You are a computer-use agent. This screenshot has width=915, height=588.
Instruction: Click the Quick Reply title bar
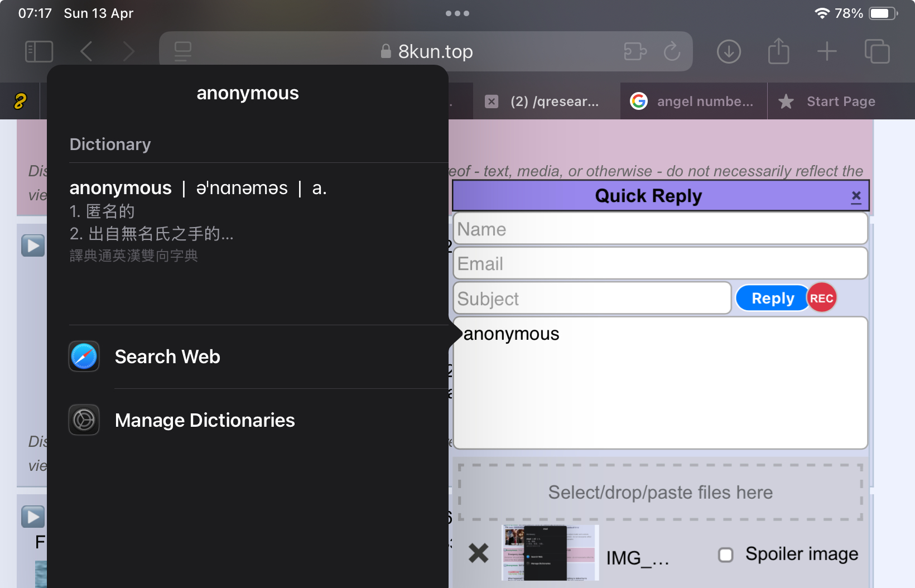[648, 196]
